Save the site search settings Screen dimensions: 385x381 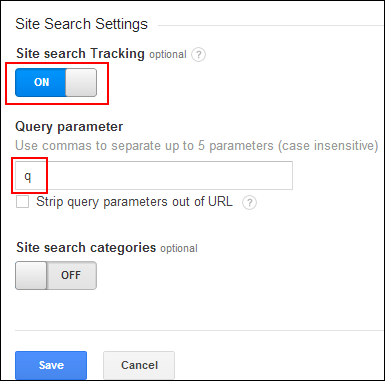tap(51, 365)
